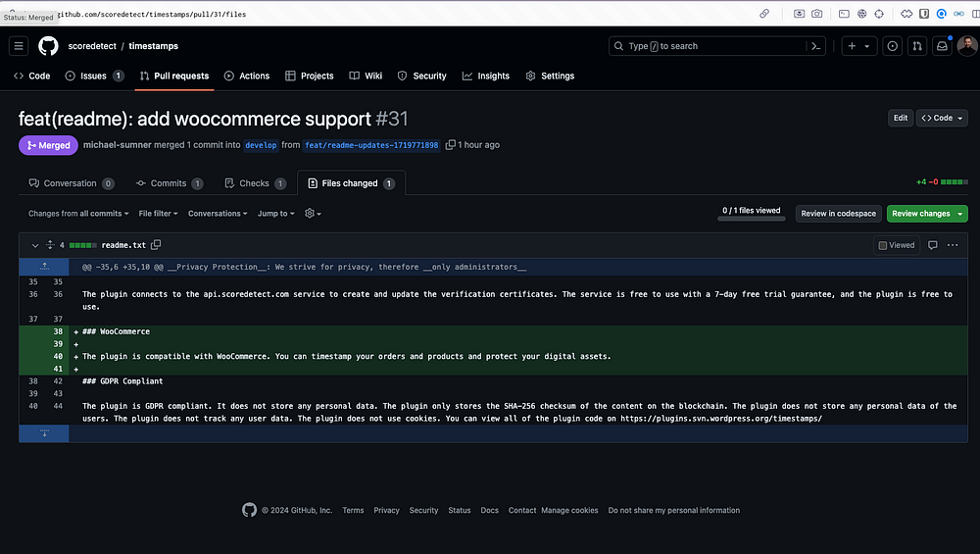Go to the Issues tab

tap(94, 76)
